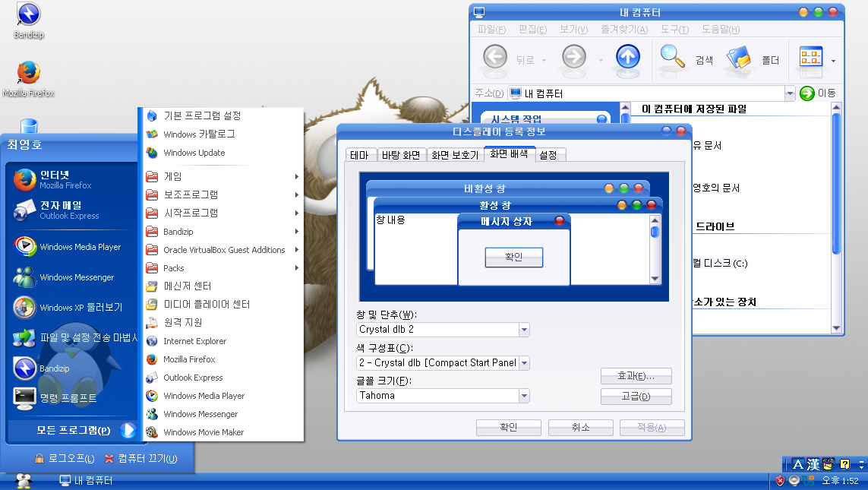Click 확인 at the bottom of display dialog
The image size is (868, 490).
click(508, 428)
